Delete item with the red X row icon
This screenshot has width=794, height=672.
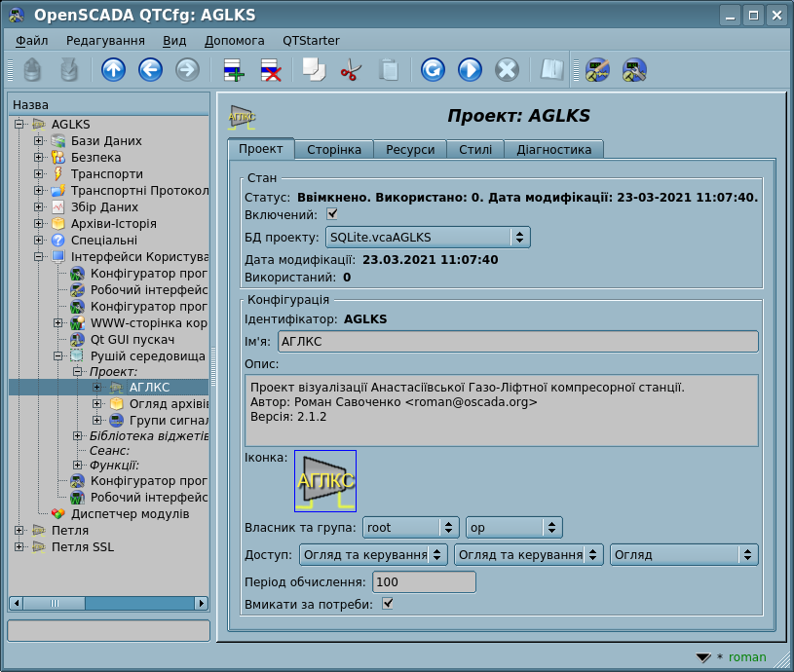271,70
